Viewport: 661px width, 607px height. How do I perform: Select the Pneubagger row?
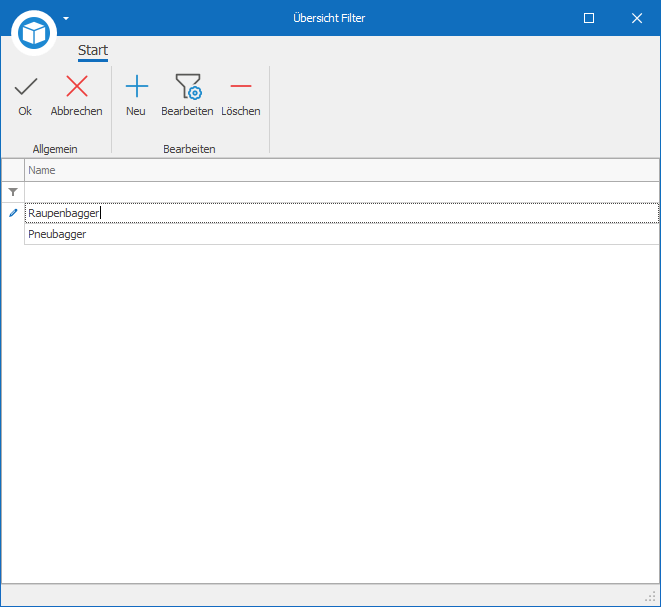click(341, 234)
